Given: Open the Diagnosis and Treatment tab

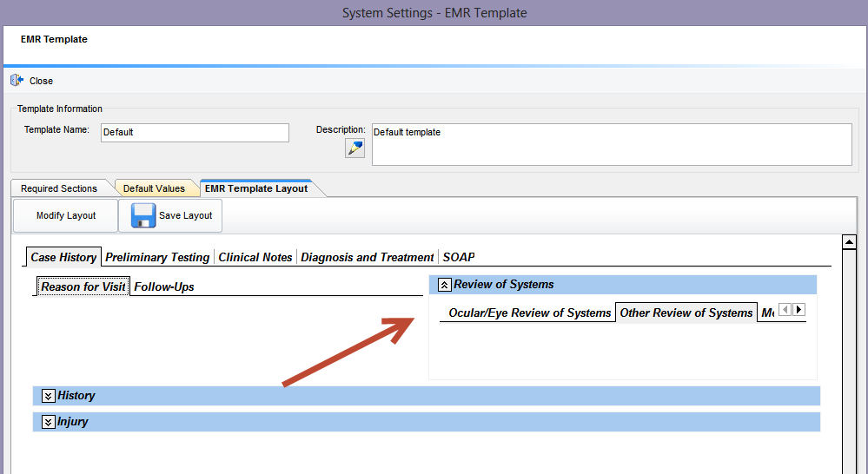Looking at the screenshot, I should tap(367, 257).
